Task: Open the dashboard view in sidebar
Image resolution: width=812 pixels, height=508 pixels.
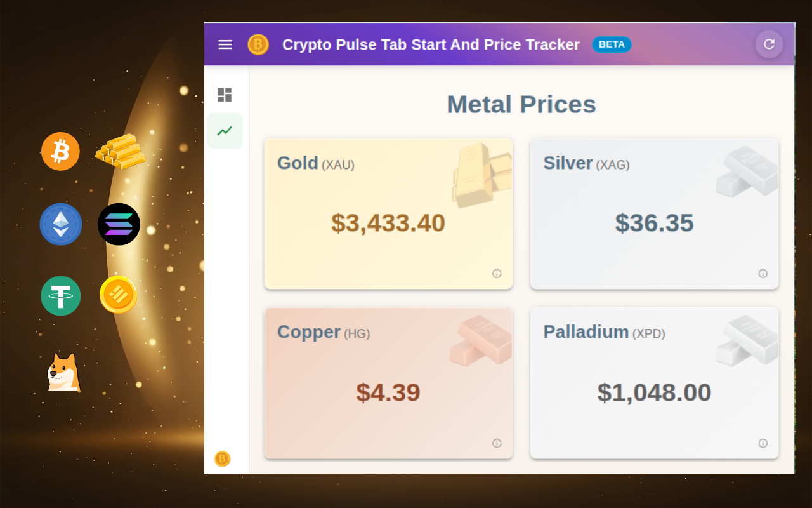Action: pos(225,95)
